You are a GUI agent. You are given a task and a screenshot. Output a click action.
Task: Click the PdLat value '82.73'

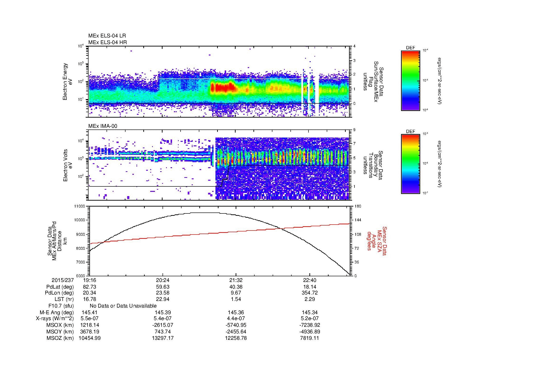coord(90,287)
